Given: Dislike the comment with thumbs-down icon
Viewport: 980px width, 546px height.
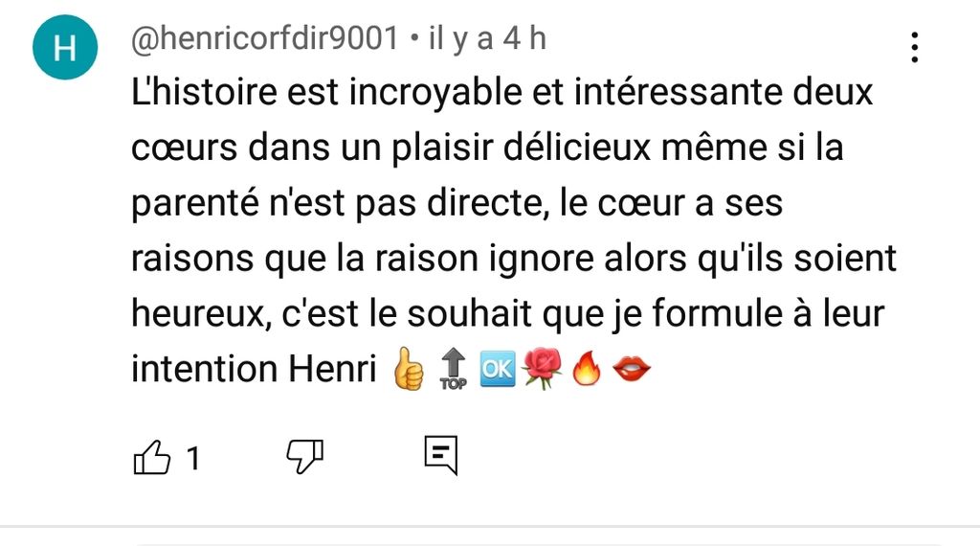Looking at the screenshot, I should (x=305, y=456).
